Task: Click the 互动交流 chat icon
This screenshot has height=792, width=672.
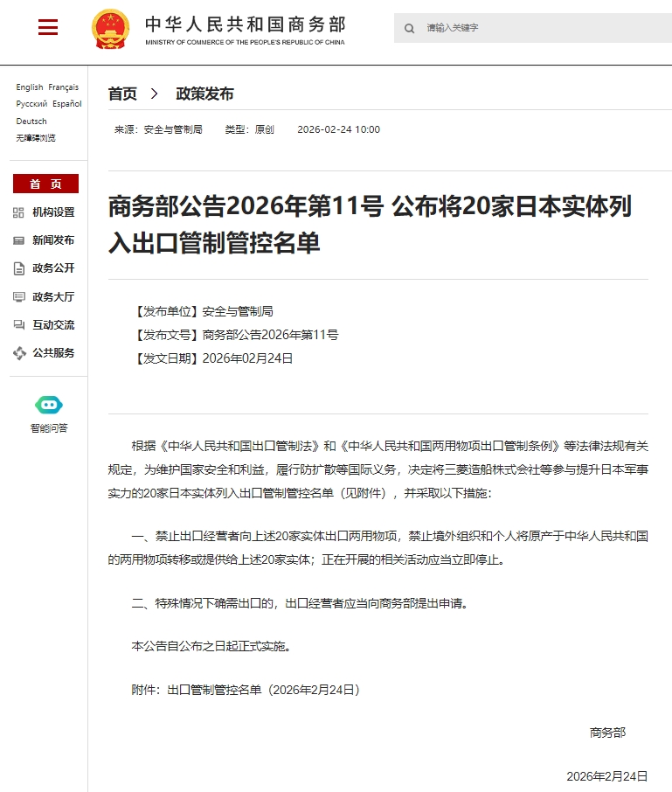Action: (18, 325)
